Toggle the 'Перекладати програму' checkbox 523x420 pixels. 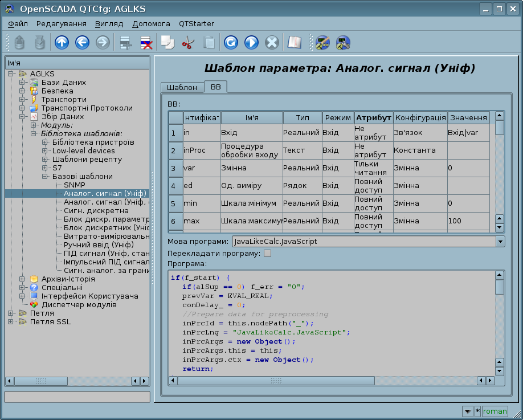point(267,253)
